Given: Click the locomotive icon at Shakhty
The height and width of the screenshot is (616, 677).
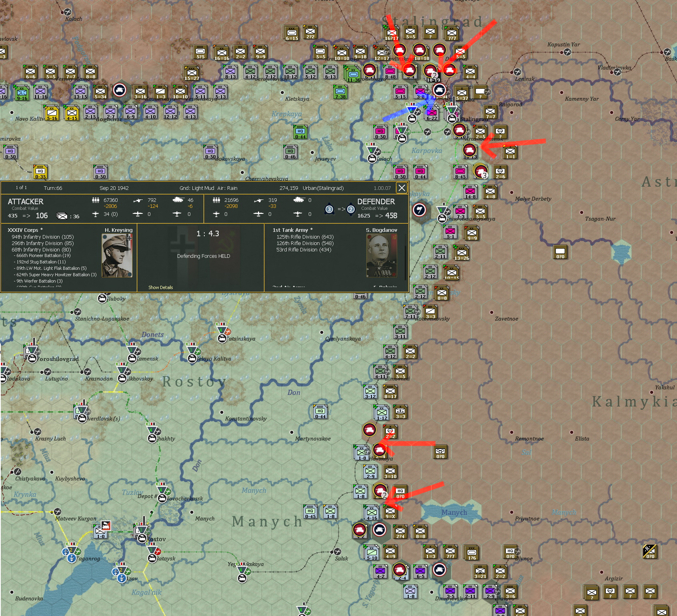Looking at the screenshot, I should pyautogui.click(x=152, y=439).
